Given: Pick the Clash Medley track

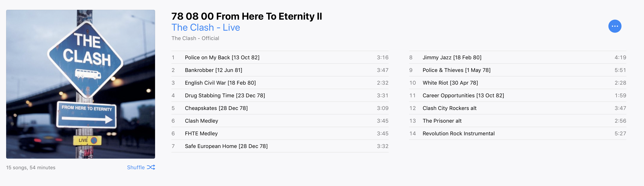Looking at the screenshot, I should click(x=280, y=121).
